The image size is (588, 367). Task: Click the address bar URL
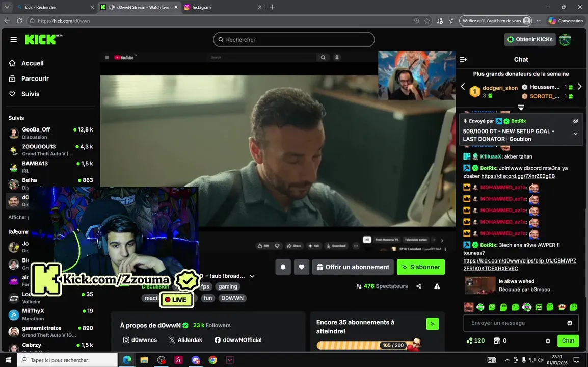[x=64, y=21]
